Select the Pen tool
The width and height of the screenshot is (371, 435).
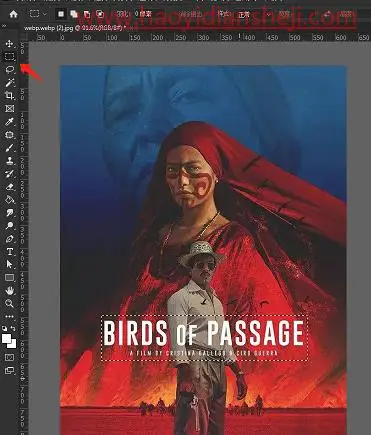pyautogui.click(x=9, y=239)
